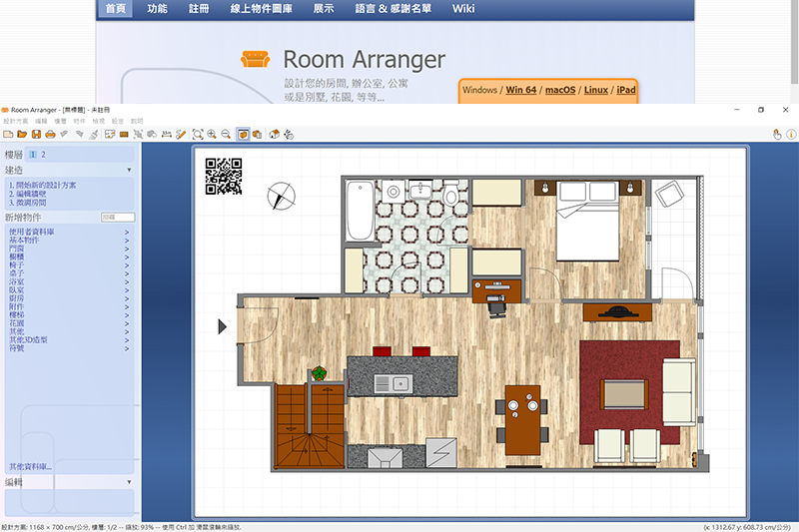This screenshot has height=532, width=799.
Task: Select floor 1 in the 樓層 selector
Action: [x=33, y=155]
